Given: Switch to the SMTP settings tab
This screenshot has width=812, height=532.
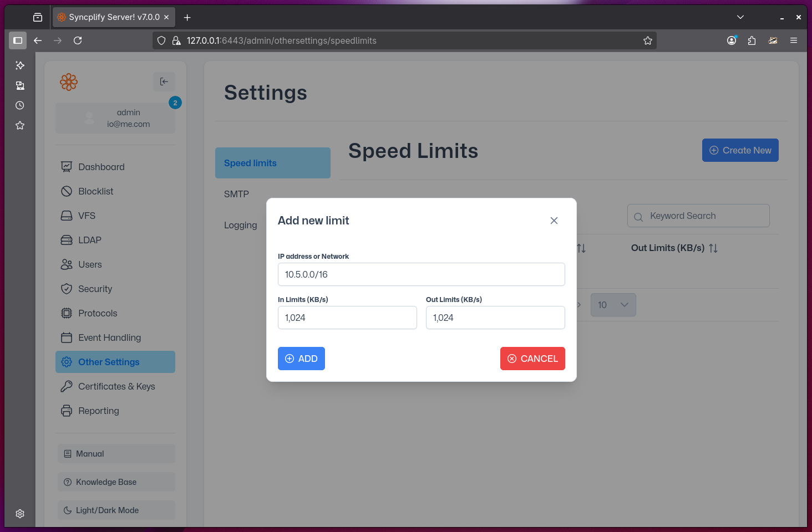Looking at the screenshot, I should point(237,194).
